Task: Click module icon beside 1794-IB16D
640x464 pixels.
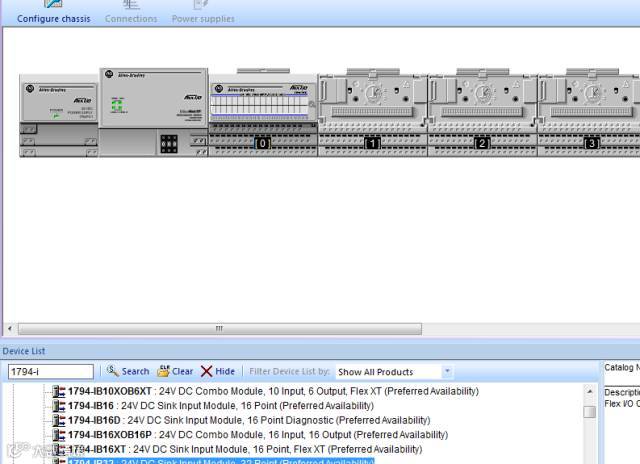Action: click(x=59, y=420)
